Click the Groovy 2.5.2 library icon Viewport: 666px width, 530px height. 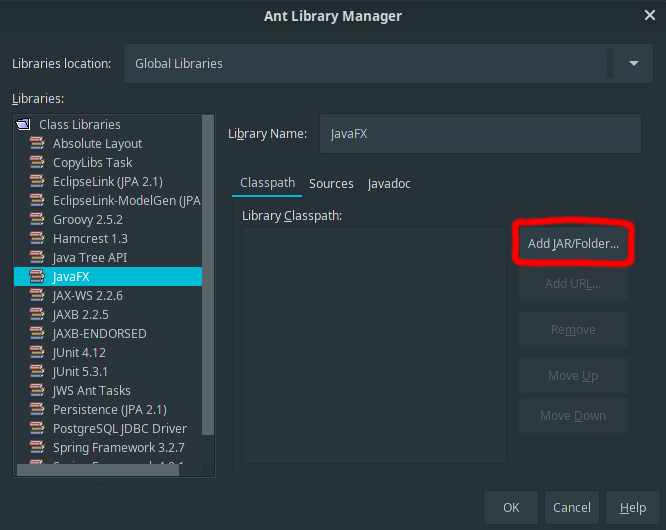(38, 220)
